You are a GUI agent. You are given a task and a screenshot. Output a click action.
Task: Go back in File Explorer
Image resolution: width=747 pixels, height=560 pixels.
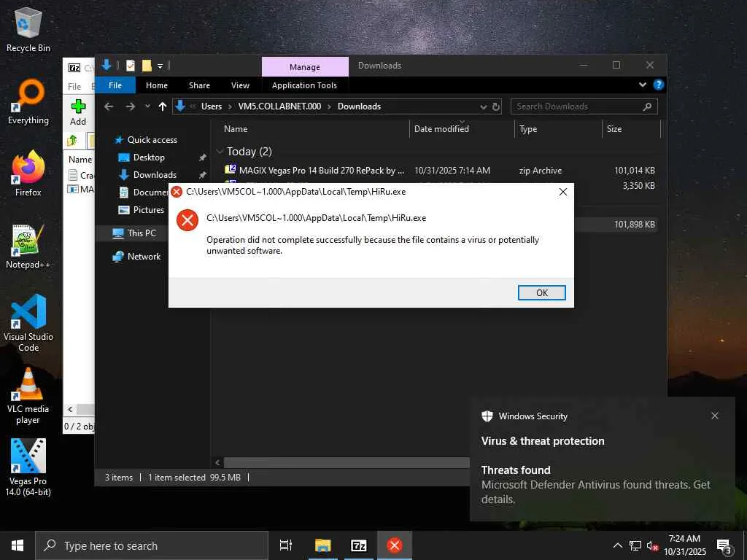point(109,106)
